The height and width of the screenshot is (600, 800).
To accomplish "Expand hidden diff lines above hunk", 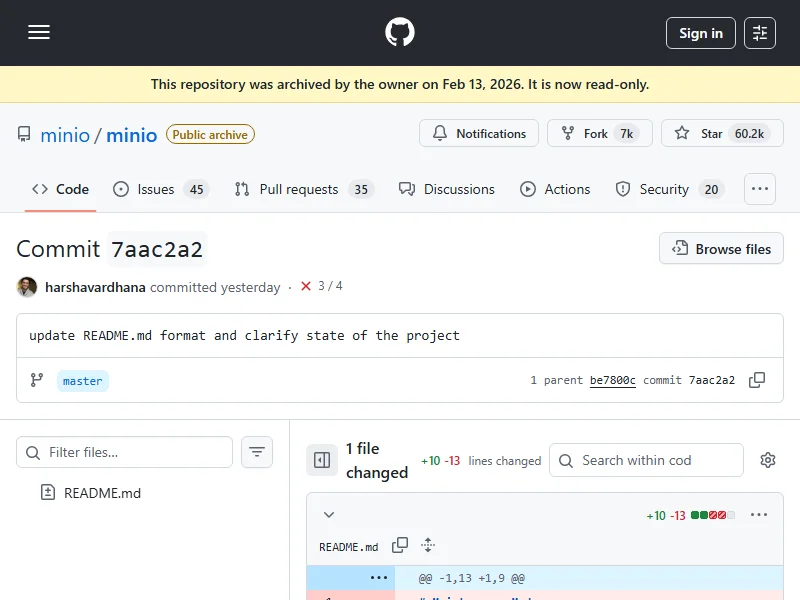I will (x=378, y=578).
